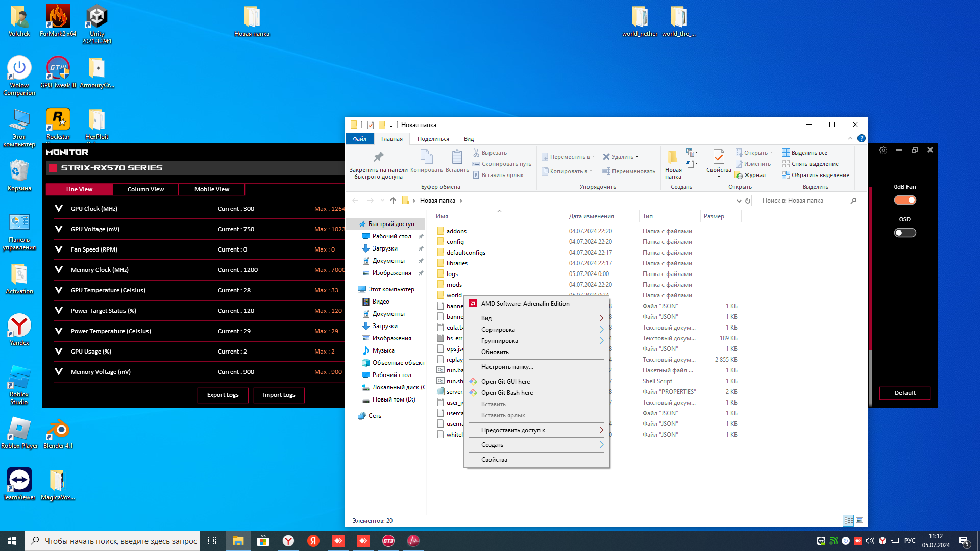Open world_nether folder on desktop

pyautogui.click(x=640, y=20)
